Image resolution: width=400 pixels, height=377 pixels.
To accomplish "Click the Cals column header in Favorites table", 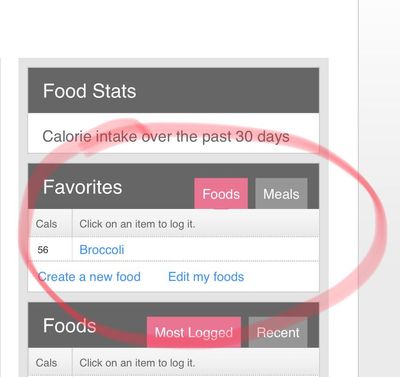I will pyautogui.click(x=46, y=224).
